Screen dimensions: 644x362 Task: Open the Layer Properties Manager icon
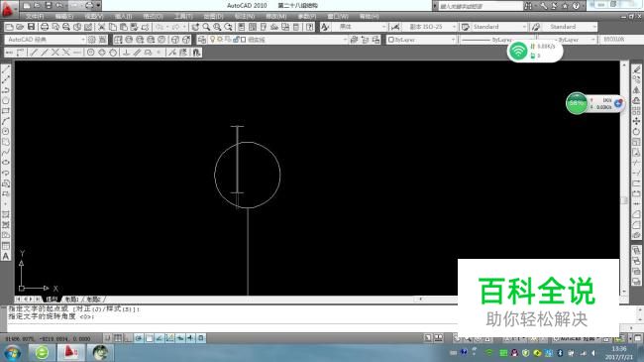[202, 40]
